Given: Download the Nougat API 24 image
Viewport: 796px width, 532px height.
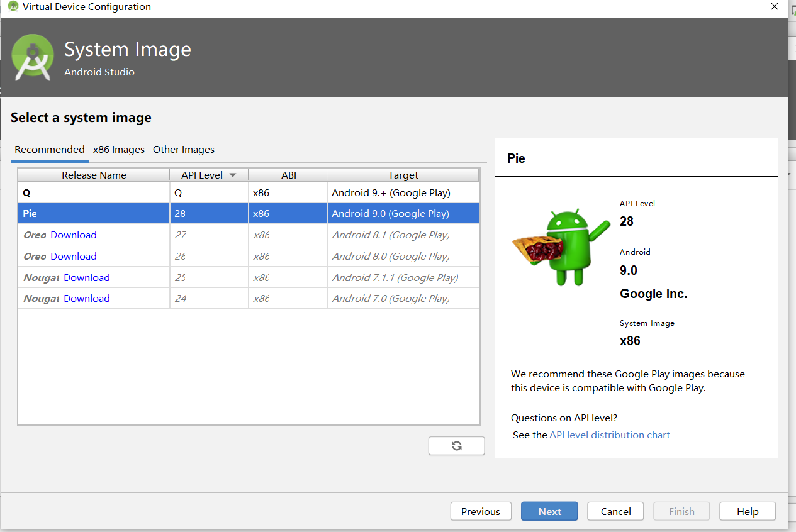Looking at the screenshot, I should click(87, 299).
